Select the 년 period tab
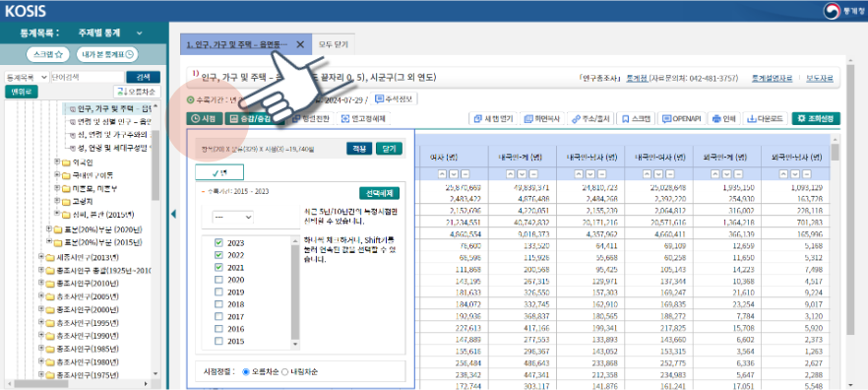The height and width of the screenshot is (390, 868). point(219,173)
